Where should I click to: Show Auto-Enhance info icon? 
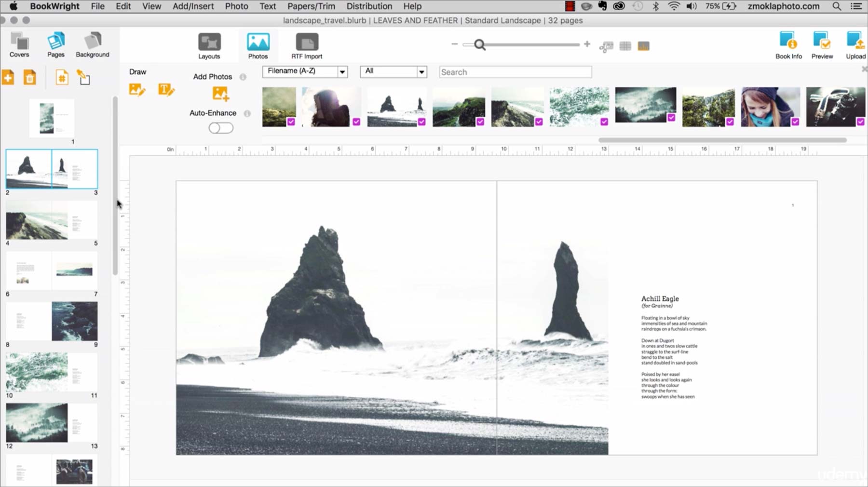[247, 113]
